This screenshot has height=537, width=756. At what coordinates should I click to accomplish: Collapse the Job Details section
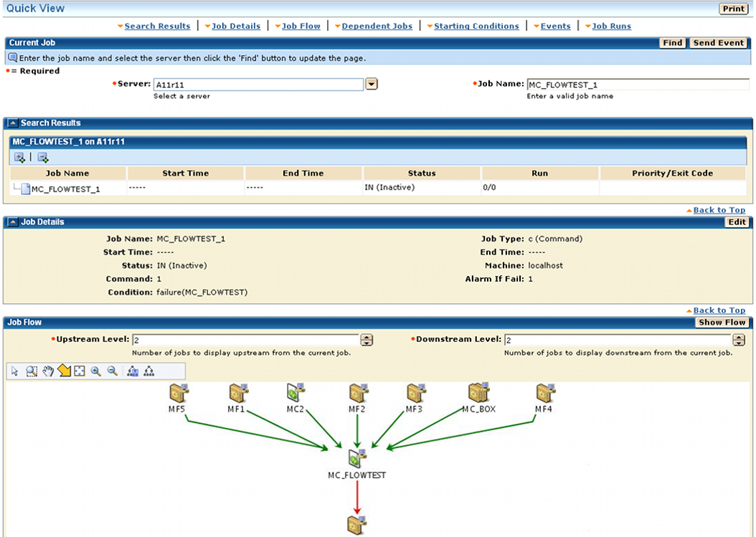pos(13,222)
